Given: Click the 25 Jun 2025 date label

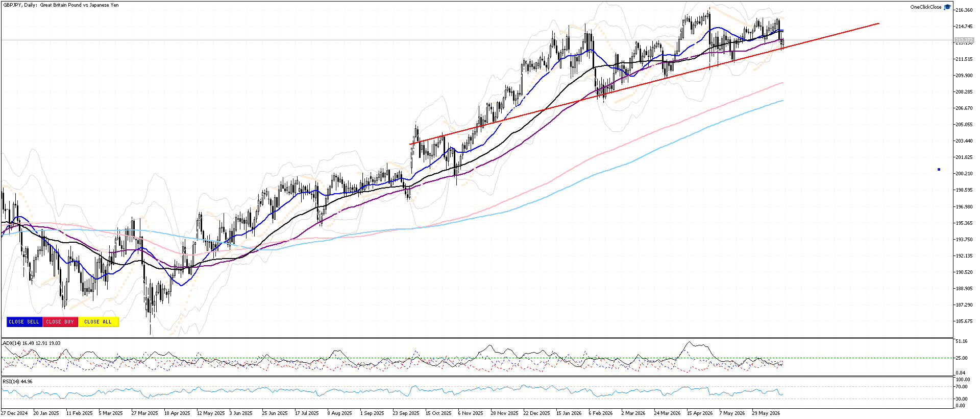Looking at the screenshot, I should click(x=275, y=413).
